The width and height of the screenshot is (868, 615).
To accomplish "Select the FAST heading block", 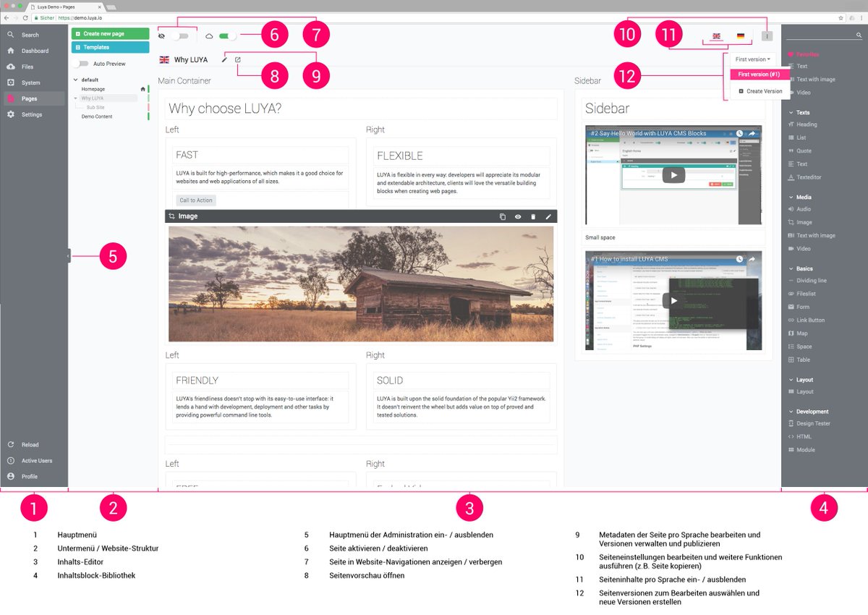I will pyautogui.click(x=260, y=155).
